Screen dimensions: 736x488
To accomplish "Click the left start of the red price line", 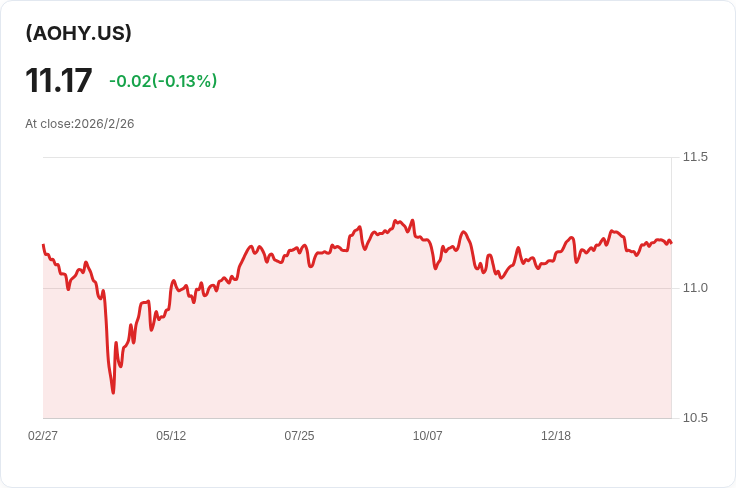I will point(43,245).
